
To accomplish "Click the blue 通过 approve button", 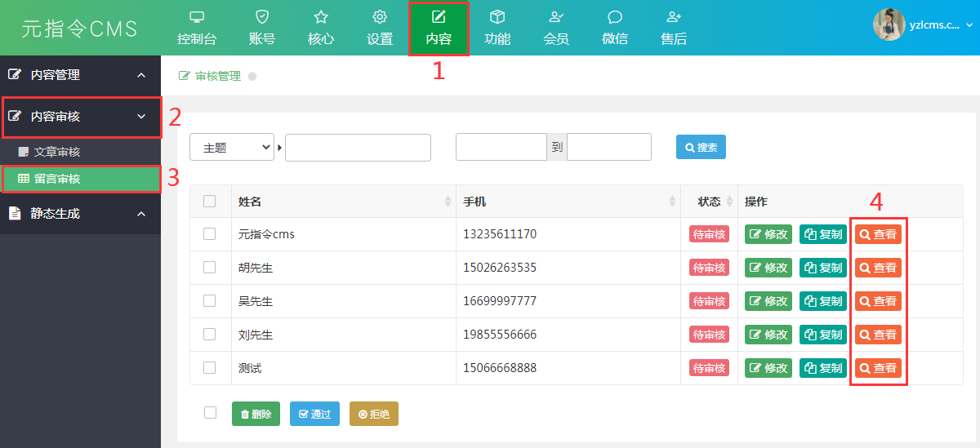I will coord(314,414).
